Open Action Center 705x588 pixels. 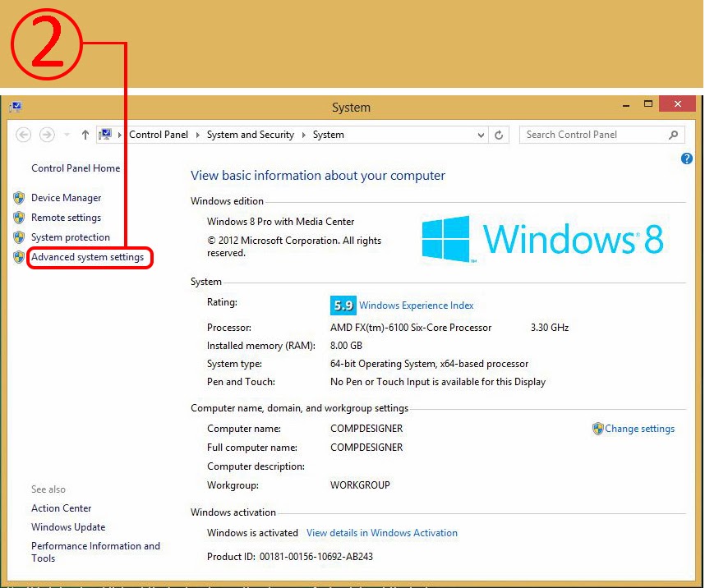(61, 508)
